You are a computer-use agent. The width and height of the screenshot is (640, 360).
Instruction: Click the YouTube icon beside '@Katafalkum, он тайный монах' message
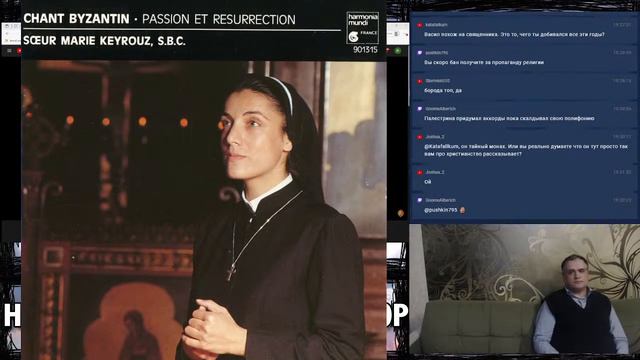coord(420,137)
